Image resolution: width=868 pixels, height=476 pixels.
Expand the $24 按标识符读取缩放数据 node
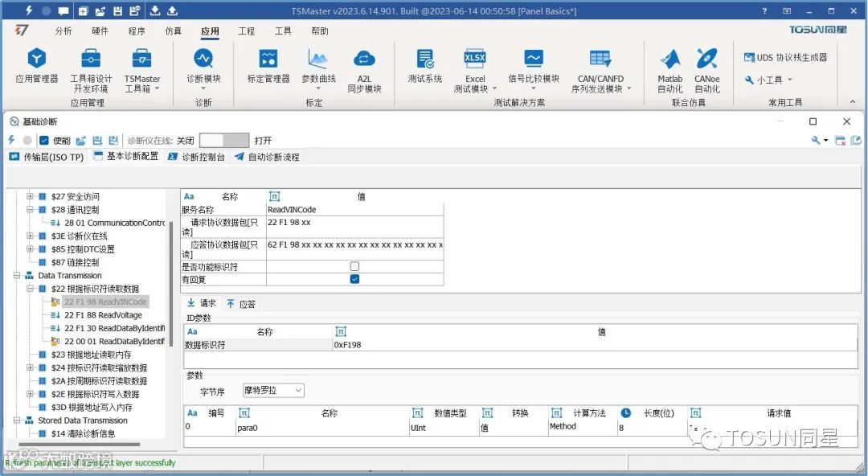coord(30,367)
